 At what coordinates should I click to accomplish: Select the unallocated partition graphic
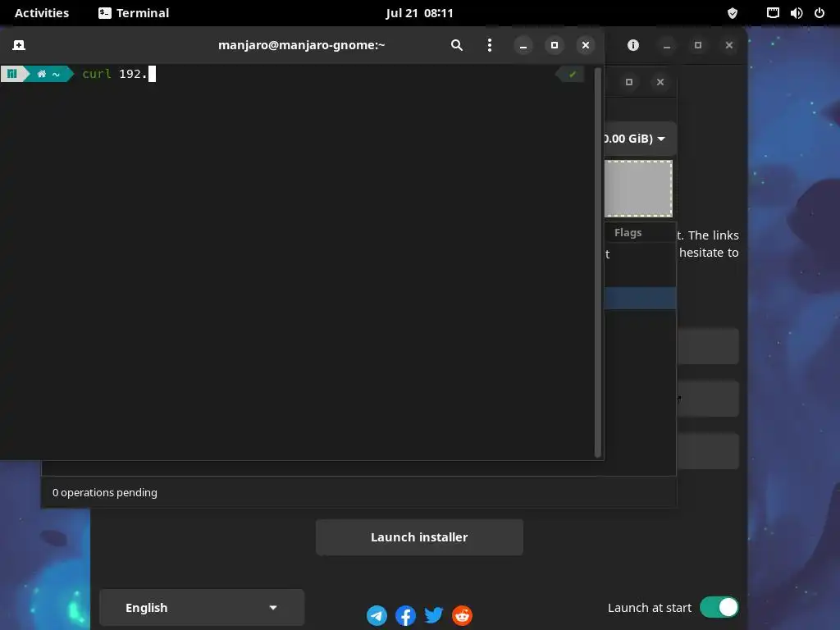(638, 189)
